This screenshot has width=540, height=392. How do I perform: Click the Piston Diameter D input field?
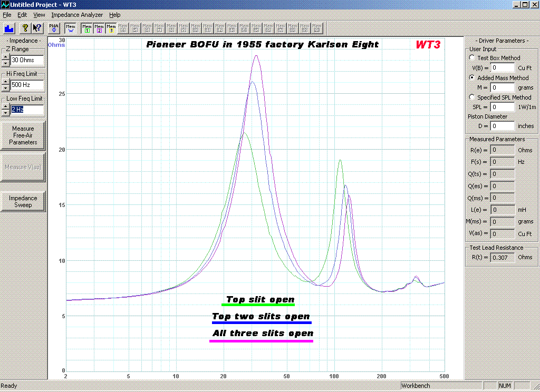pyautogui.click(x=503, y=126)
